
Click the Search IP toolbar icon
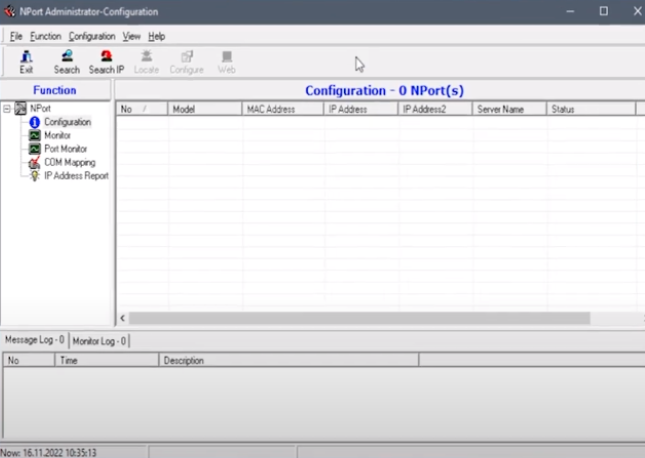pyautogui.click(x=107, y=62)
